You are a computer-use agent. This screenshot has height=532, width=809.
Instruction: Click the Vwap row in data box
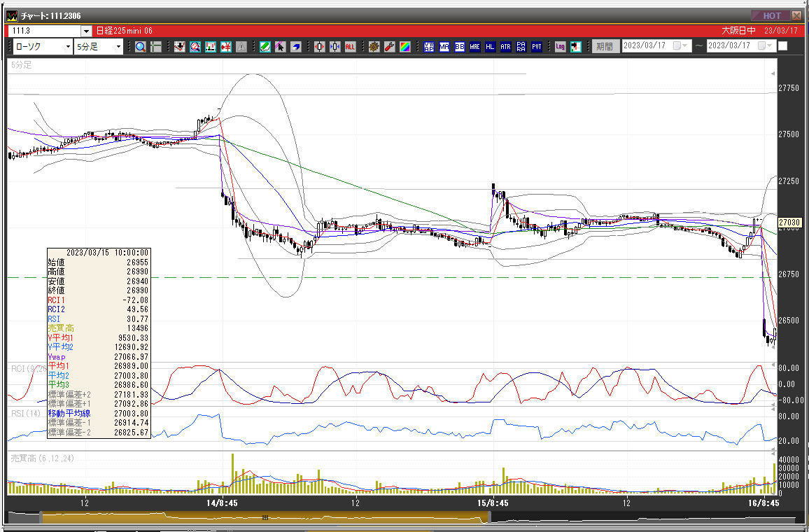point(99,356)
